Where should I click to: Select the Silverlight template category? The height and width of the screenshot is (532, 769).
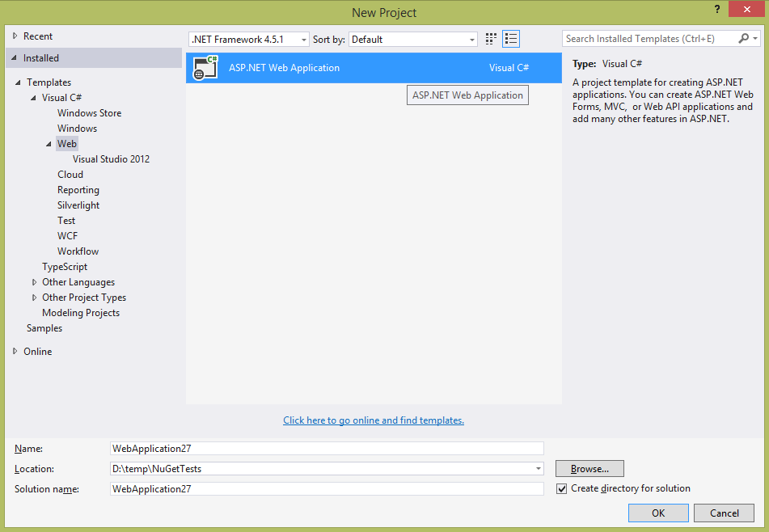[x=78, y=205]
